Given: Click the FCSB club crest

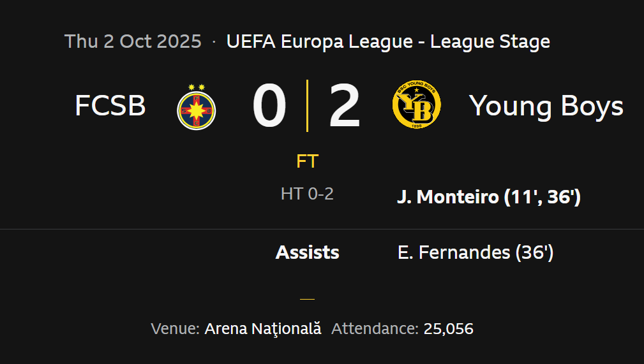Looking at the screenshot, I should tap(197, 106).
